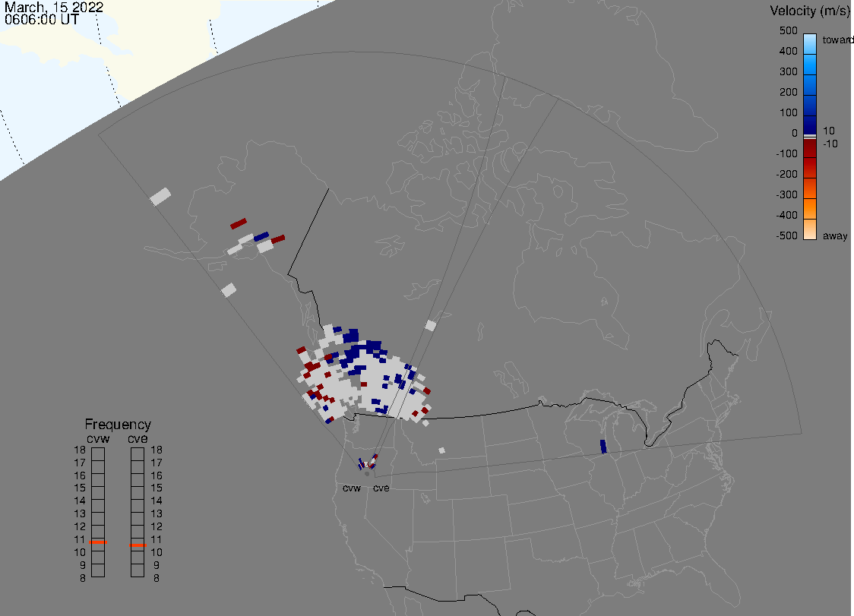
Task: Pick the pale peach segment at the colorbar bottom
Action: (x=810, y=229)
